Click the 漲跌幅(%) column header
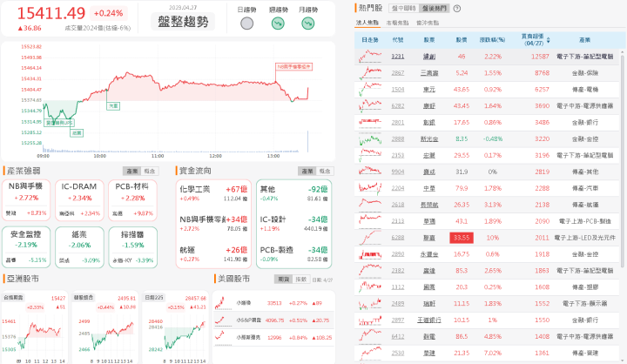Viewport: 627px width, 364px height. click(492, 40)
